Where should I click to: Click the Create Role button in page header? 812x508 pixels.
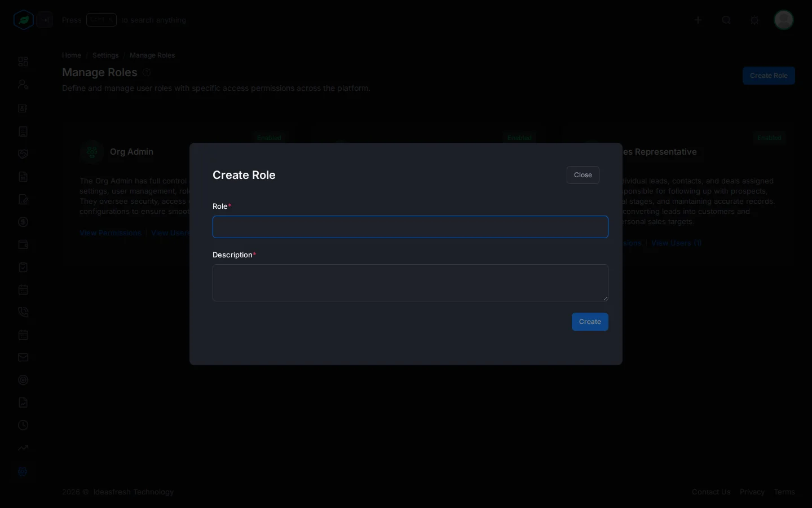click(769, 76)
